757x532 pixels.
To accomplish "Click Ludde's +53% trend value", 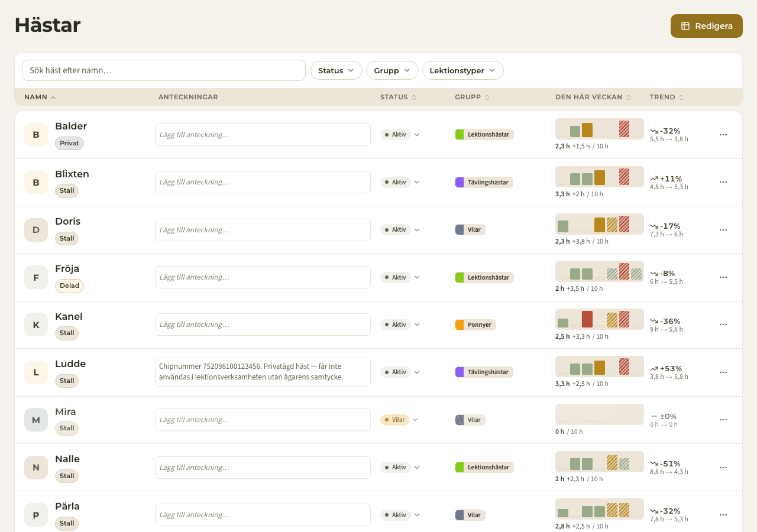I will (671, 368).
